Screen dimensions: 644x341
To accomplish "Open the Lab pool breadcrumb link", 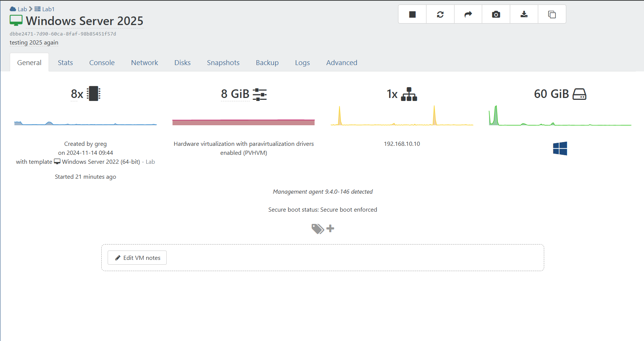I will pos(22,9).
